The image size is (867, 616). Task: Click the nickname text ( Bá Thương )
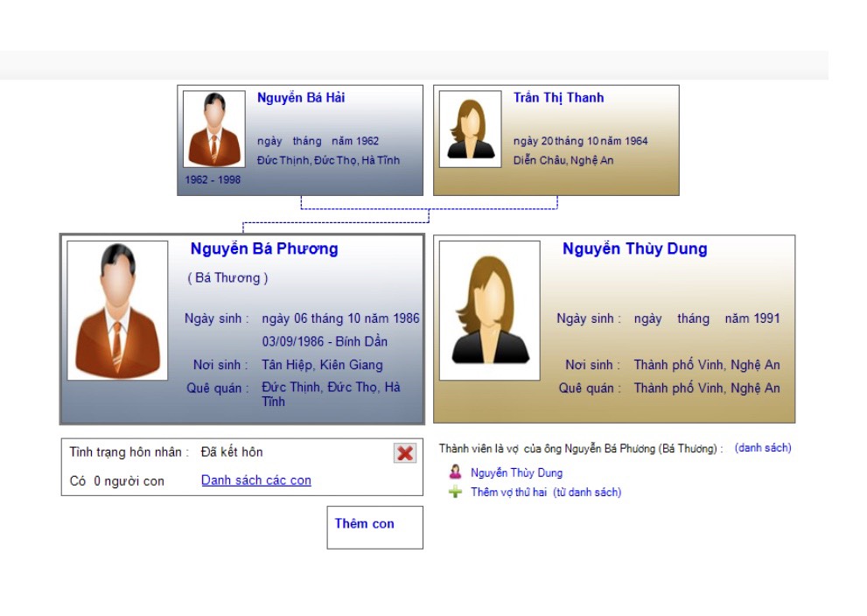coord(227,277)
